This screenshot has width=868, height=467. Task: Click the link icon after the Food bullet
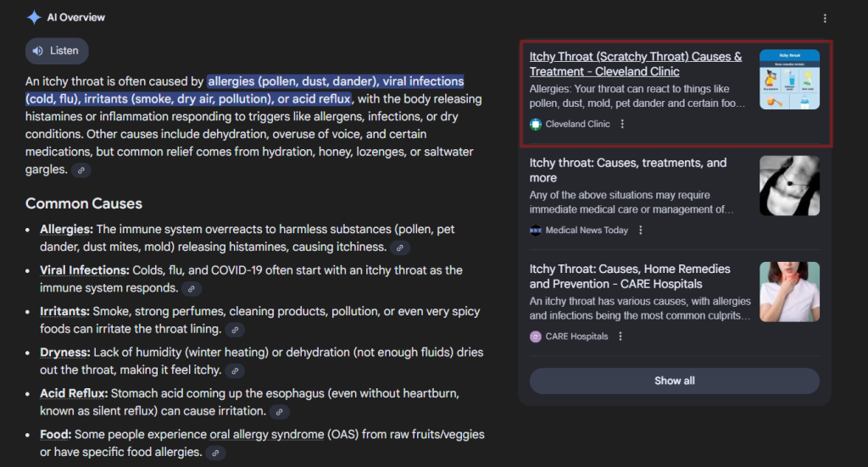tap(215, 453)
